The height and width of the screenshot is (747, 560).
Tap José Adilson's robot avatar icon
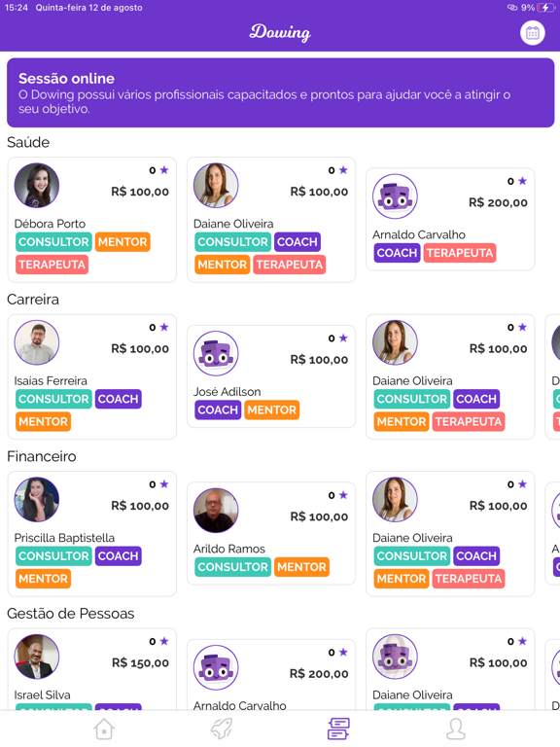pos(216,353)
